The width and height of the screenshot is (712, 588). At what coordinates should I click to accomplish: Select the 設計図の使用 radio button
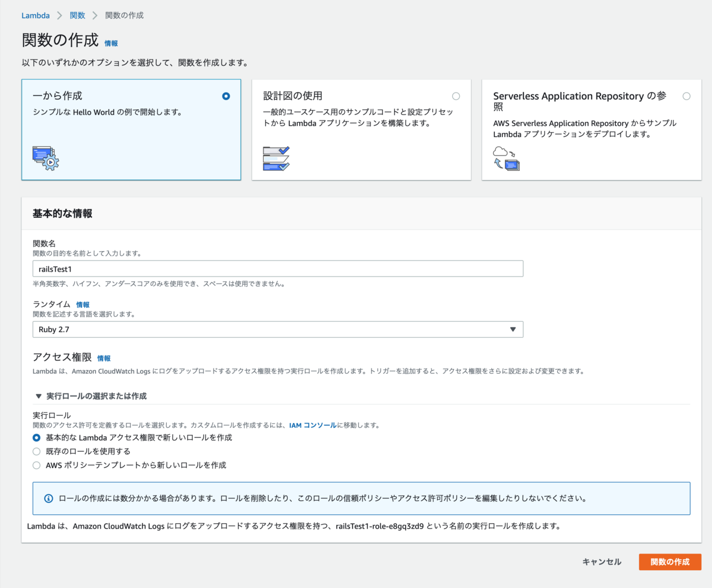(x=456, y=96)
